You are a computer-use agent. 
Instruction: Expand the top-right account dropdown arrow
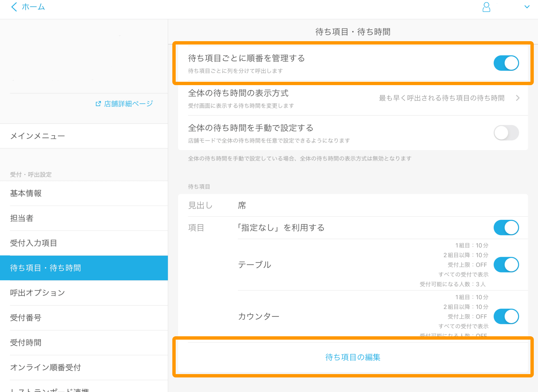tap(527, 7)
